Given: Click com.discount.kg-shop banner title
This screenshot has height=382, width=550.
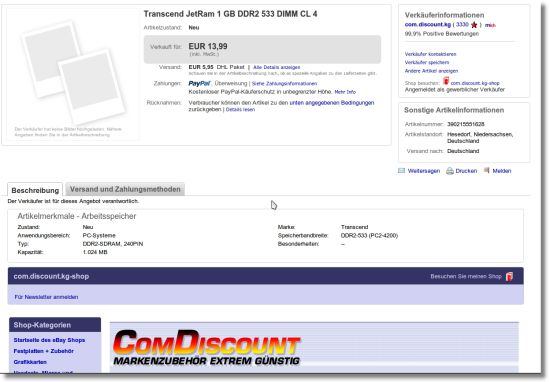Looking at the screenshot, I should point(51,276).
